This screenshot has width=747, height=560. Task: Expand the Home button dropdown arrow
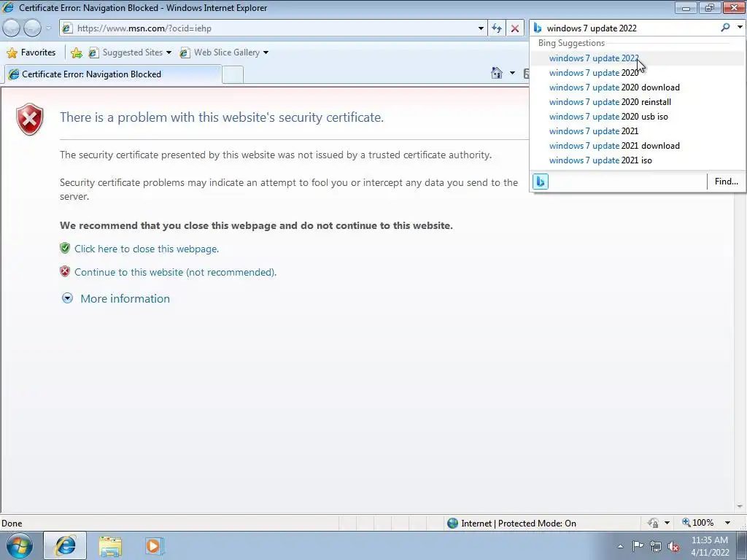[512, 73]
